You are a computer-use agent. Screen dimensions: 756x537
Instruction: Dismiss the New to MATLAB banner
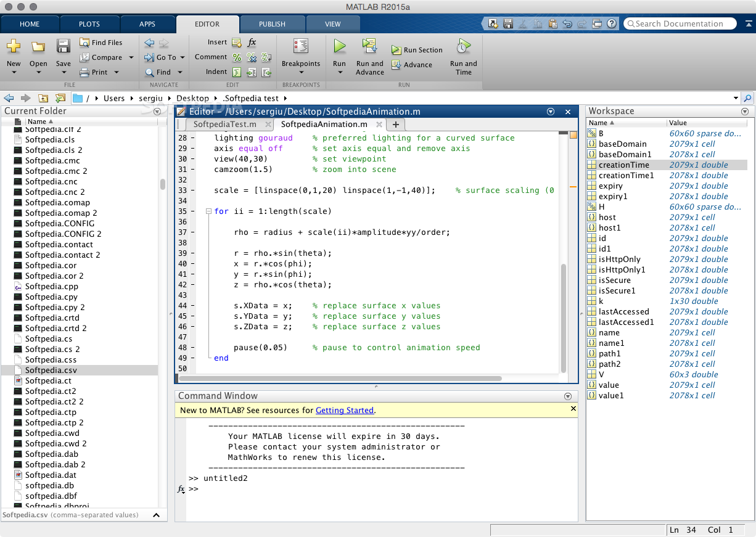[573, 409]
